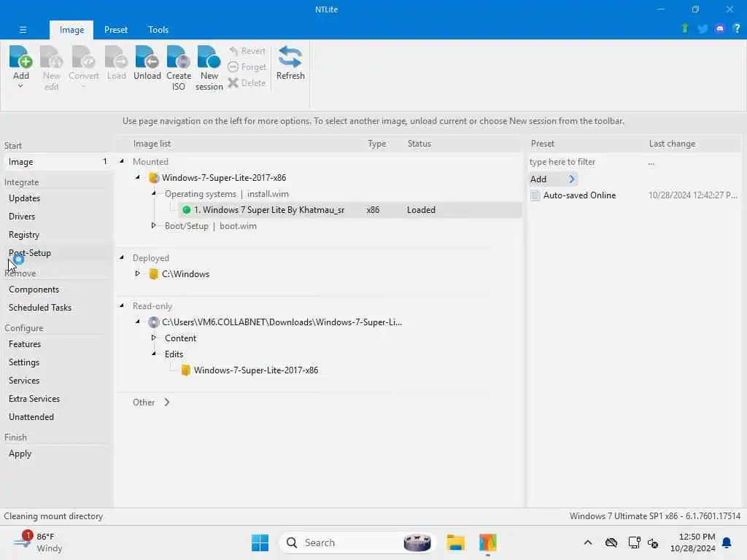747x560 pixels.
Task: Click green loaded status dot for Windows 7 Super Lite
Action: point(186,210)
